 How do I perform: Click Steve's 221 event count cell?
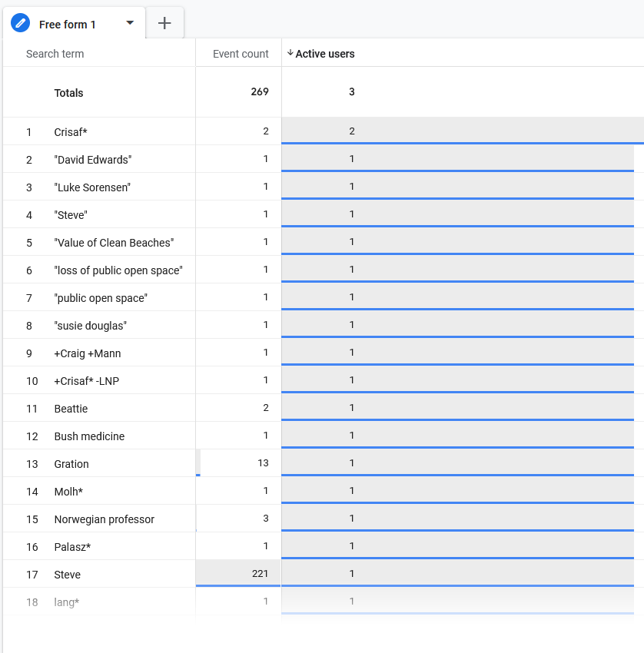pos(238,573)
